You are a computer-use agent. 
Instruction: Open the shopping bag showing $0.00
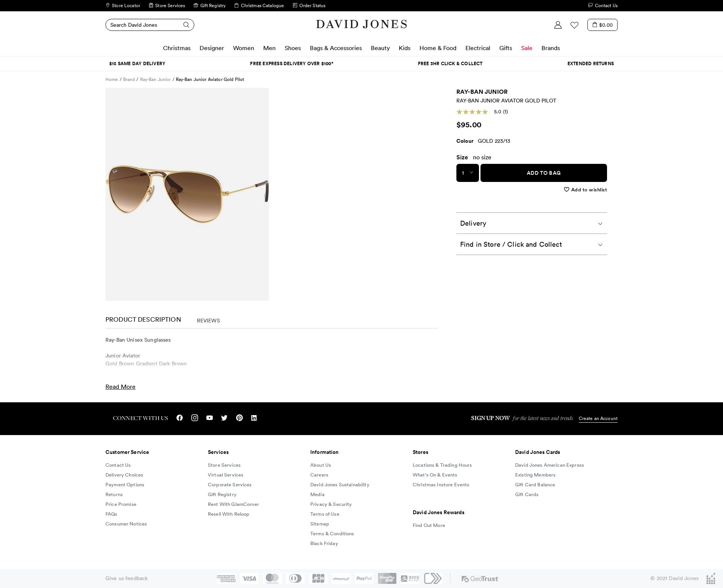(x=602, y=25)
